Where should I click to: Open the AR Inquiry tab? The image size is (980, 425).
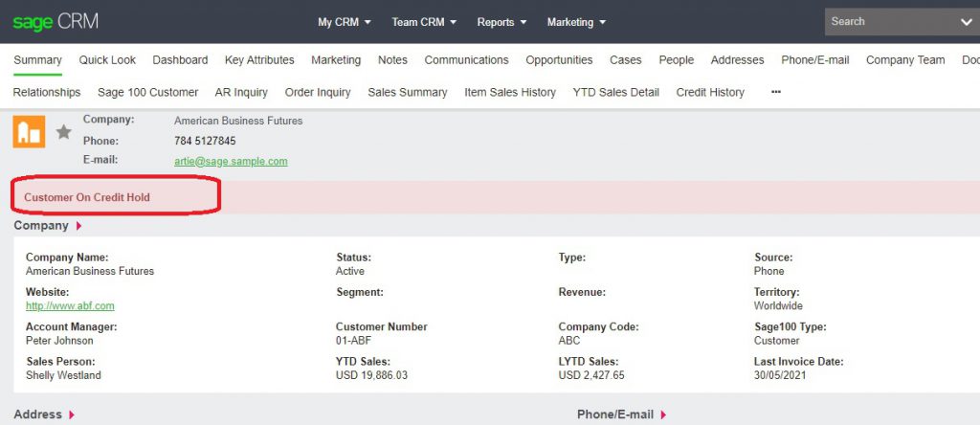[x=241, y=92]
